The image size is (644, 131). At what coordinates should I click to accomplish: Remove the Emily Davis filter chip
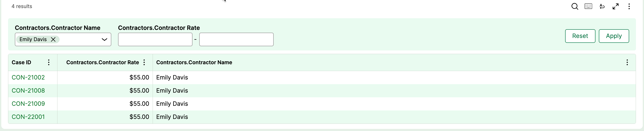[53, 39]
